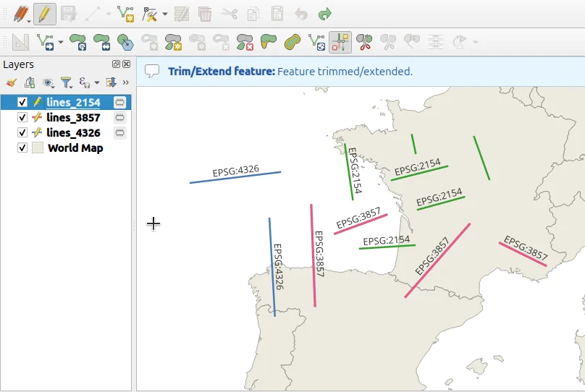The image size is (585, 392).
Task: Toggle the World Map layer checkbox
Action: (x=22, y=148)
